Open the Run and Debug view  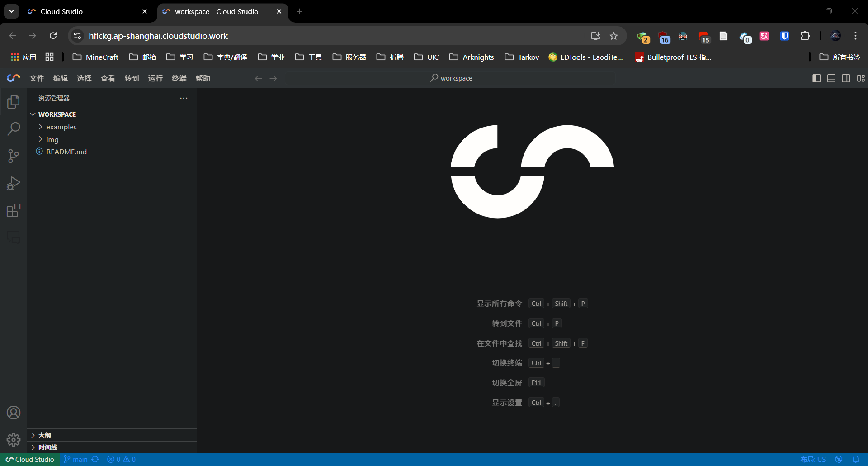[x=14, y=183]
